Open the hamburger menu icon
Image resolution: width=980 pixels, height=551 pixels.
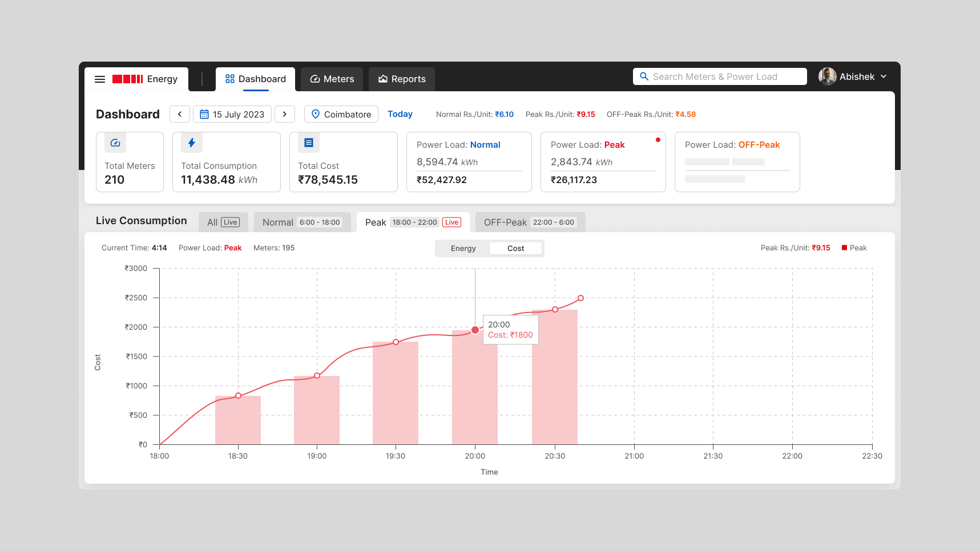point(100,79)
